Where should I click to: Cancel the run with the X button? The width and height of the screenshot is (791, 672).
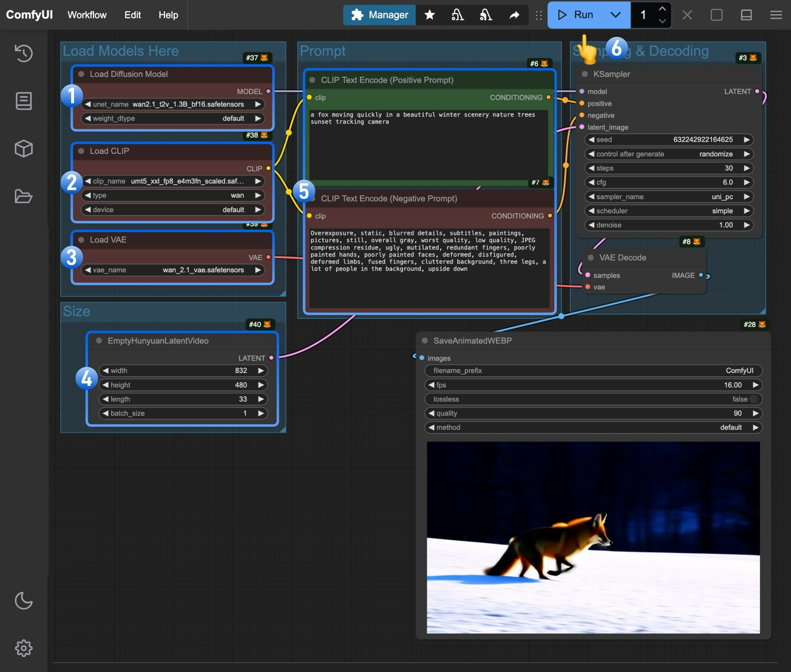coord(687,15)
